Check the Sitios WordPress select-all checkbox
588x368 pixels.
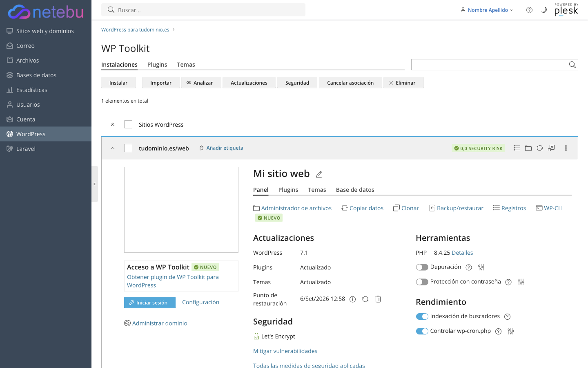tap(128, 124)
